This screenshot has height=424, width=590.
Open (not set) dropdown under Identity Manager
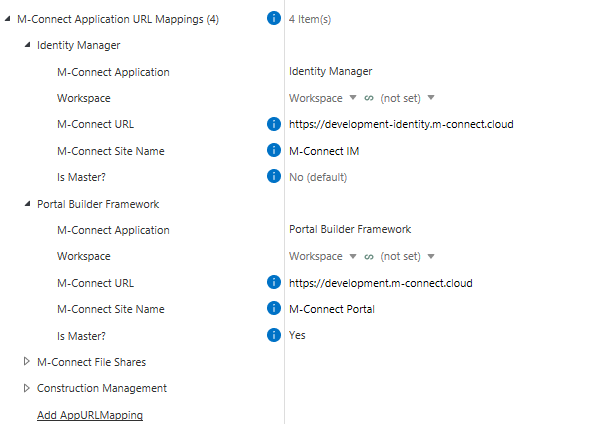[x=431, y=98]
